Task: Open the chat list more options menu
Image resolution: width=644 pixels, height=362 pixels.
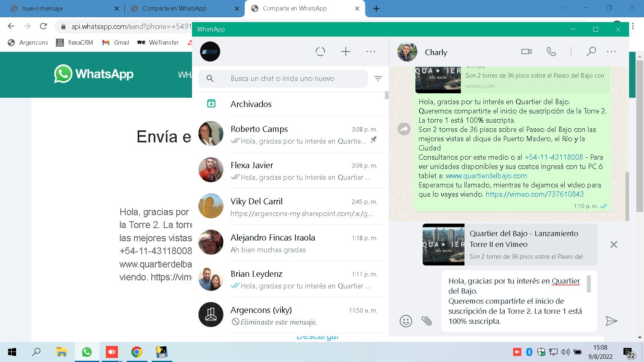Action: [x=371, y=51]
